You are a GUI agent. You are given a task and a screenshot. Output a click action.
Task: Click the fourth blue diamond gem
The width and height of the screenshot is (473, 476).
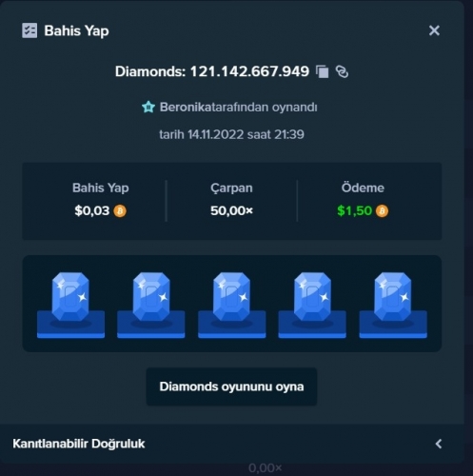pos(312,297)
